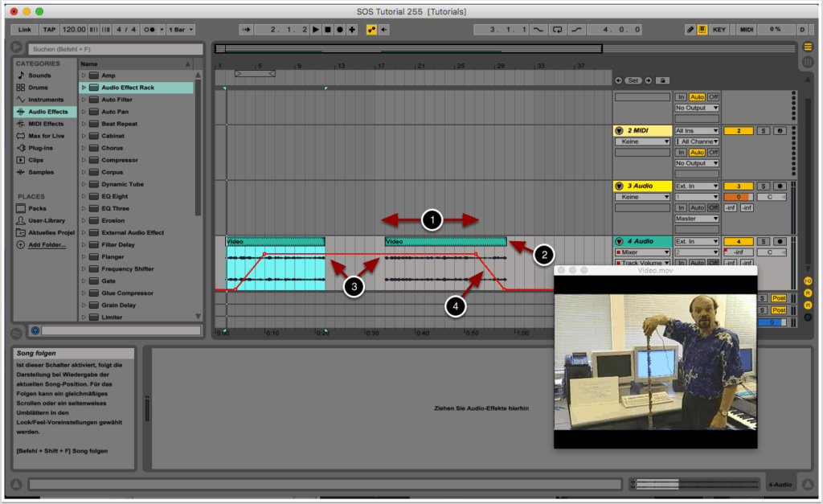Deactivate track 2 MIDI with its activator
Image resolution: width=823 pixels, height=504 pixels.
point(739,131)
